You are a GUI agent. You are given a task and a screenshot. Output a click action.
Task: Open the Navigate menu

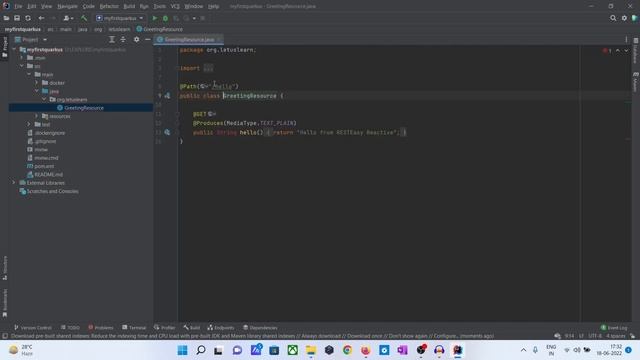click(67, 7)
